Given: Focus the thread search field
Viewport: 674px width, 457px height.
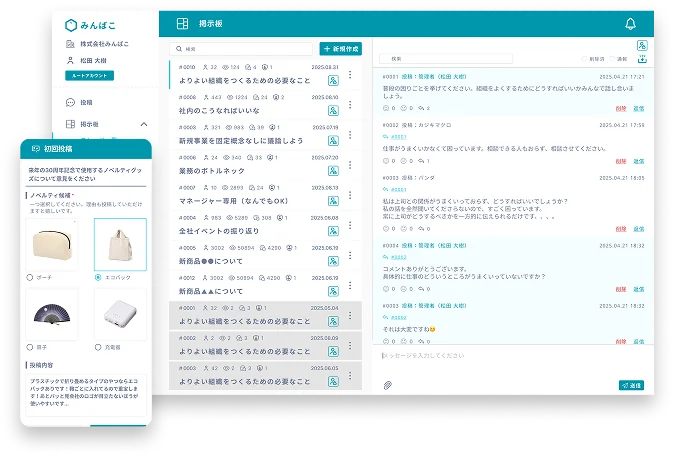Looking at the screenshot, I should pos(446,59).
